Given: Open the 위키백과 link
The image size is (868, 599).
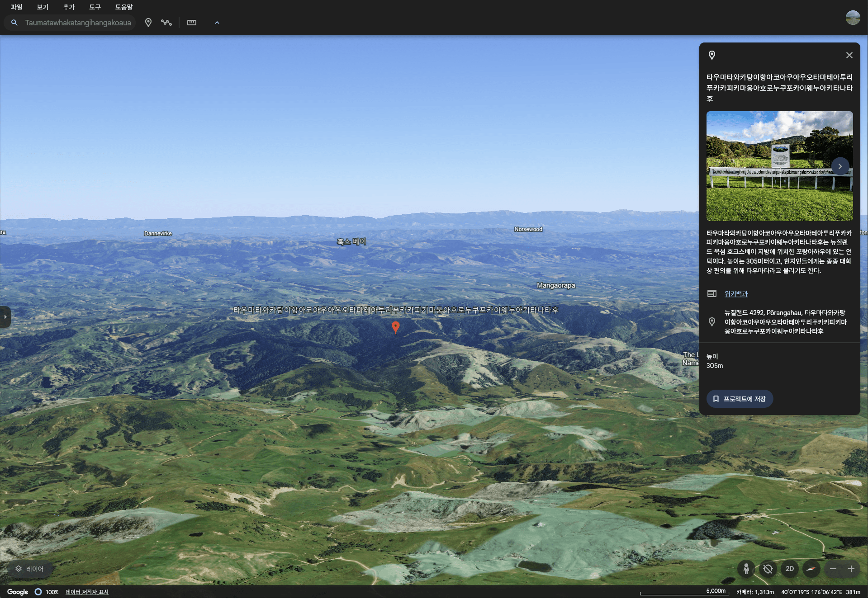Looking at the screenshot, I should (x=736, y=293).
